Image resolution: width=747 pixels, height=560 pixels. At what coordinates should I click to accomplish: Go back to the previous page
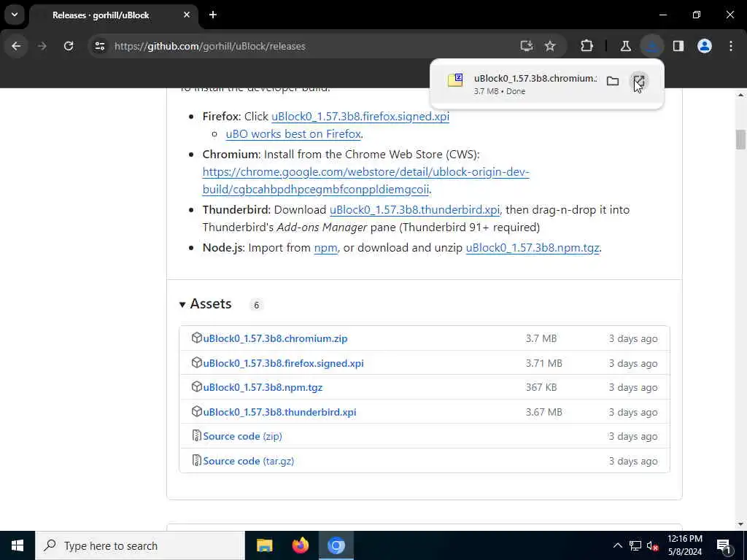(x=16, y=46)
